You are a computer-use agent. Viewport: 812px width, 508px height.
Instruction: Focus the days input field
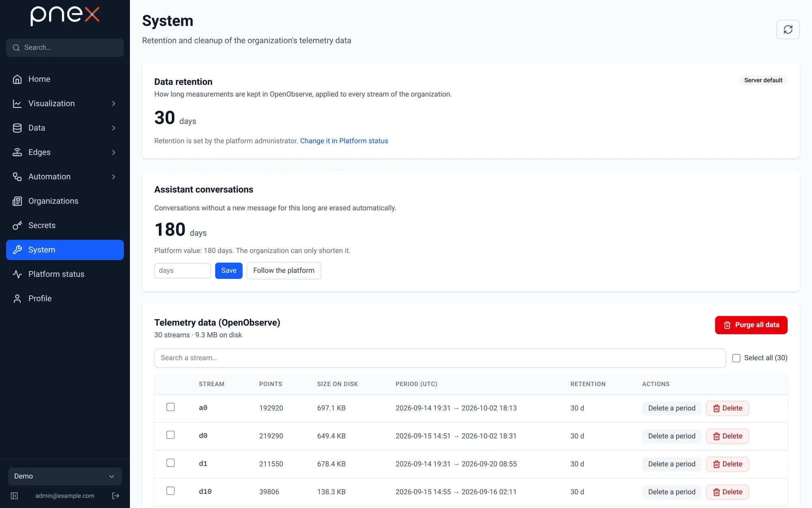[182, 271]
